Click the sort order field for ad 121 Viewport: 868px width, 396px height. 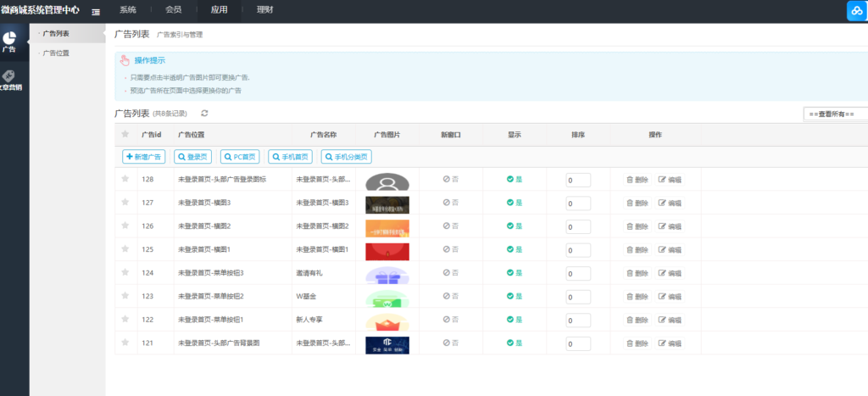[578, 344]
